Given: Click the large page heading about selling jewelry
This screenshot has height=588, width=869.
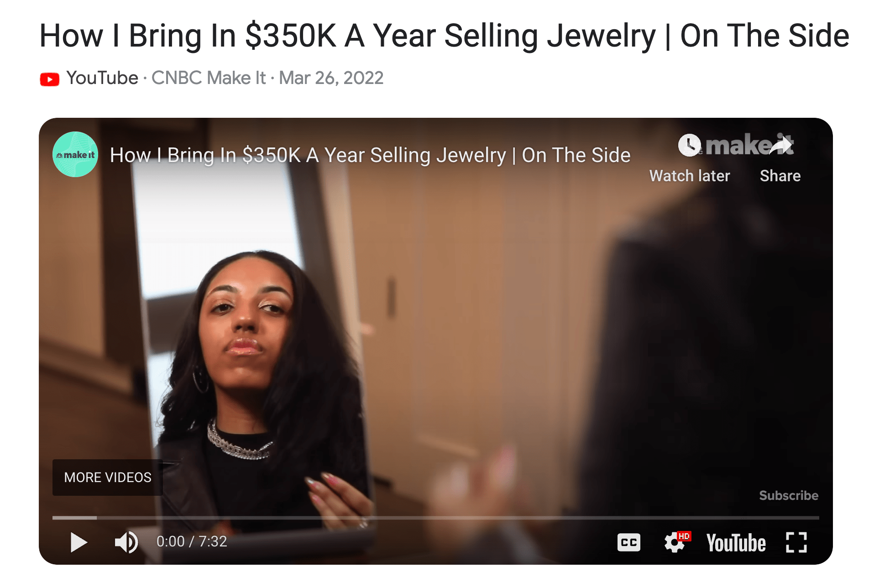Looking at the screenshot, I should (x=444, y=36).
